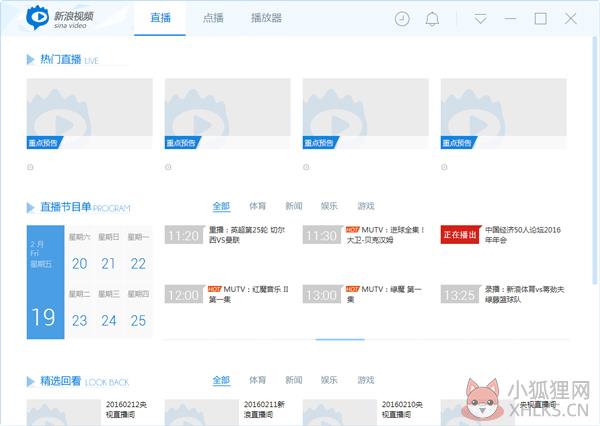The width and height of the screenshot is (600, 426).
Task: Open the notifications bell icon
Action: (432, 19)
